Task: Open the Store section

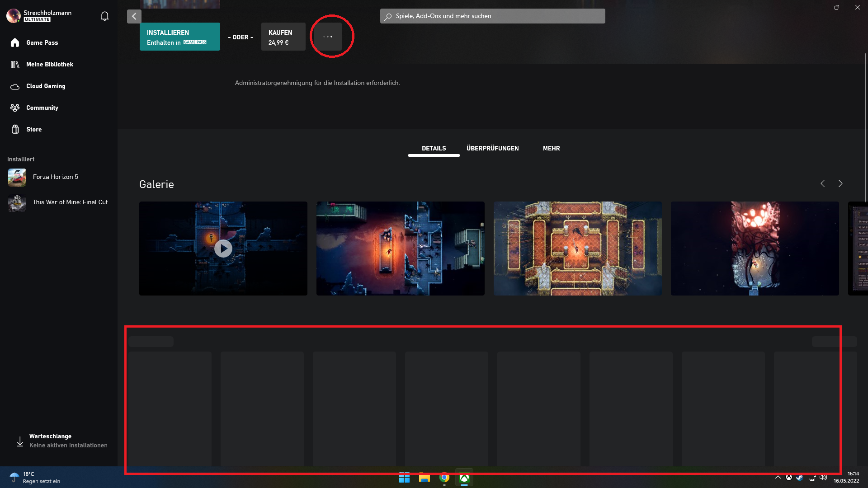Action: pos(34,129)
